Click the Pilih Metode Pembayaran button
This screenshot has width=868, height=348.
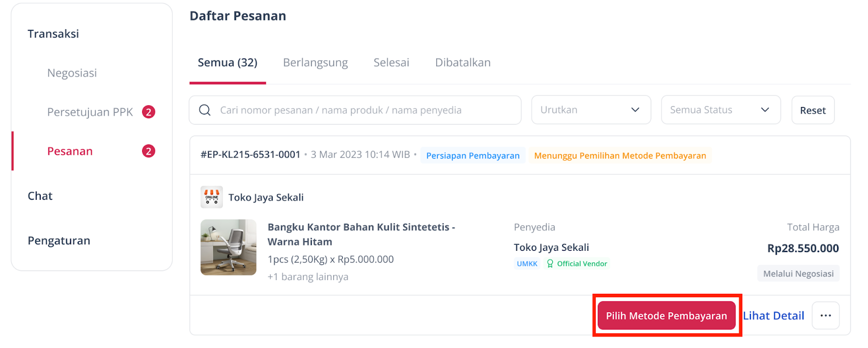[666, 315]
